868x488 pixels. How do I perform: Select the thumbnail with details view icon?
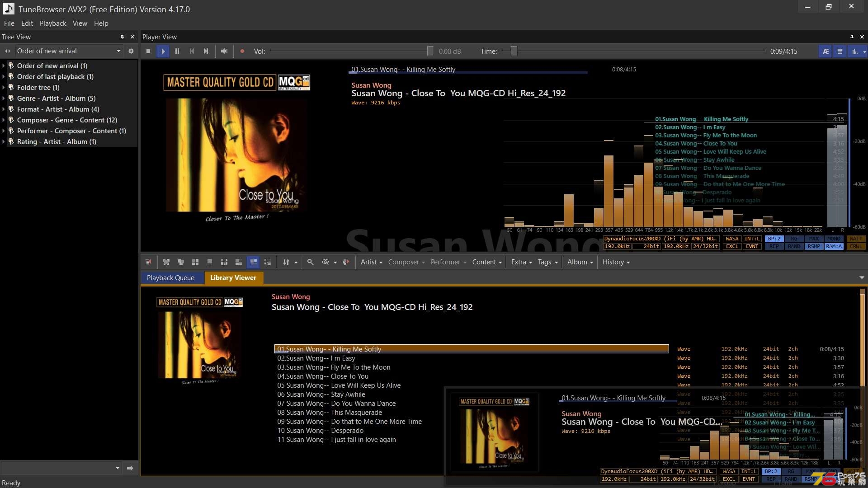pyautogui.click(x=239, y=262)
